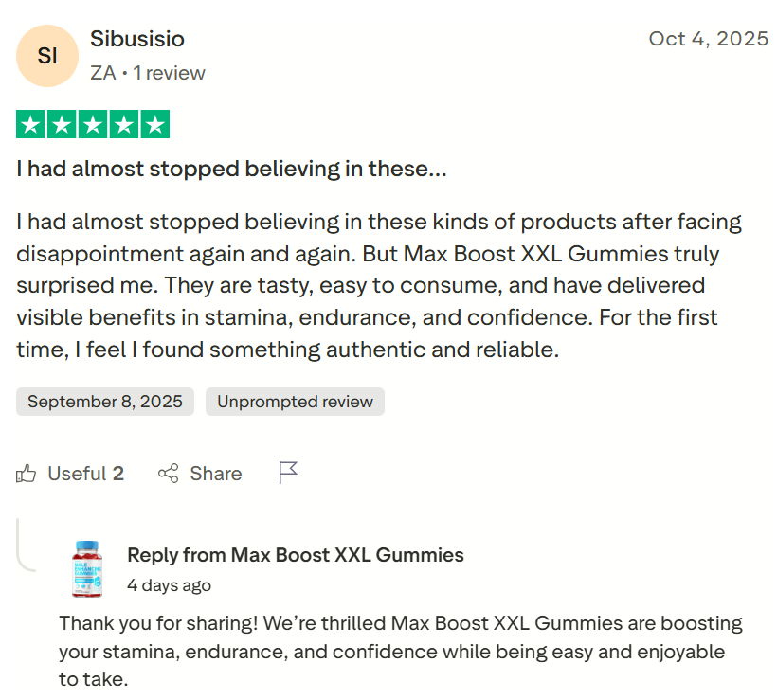The height and width of the screenshot is (700, 777).
Task: Click the Unprompted review badge
Action: pos(295,402)
